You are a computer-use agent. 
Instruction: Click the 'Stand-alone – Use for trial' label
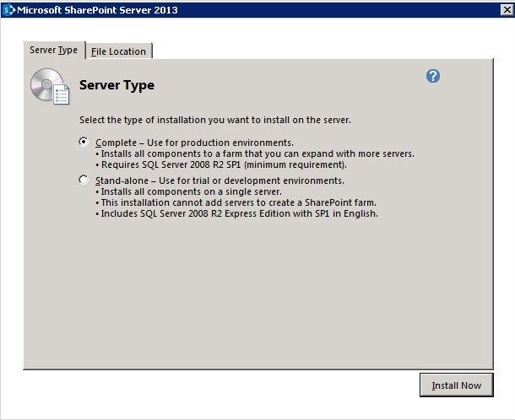click(220, 180)
